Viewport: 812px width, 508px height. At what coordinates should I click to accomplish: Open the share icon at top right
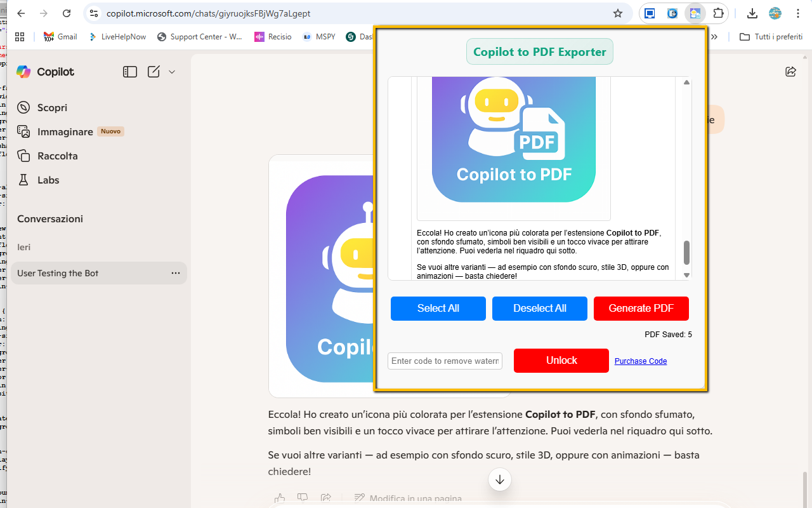pyautogui.click(x=790, y=72)
